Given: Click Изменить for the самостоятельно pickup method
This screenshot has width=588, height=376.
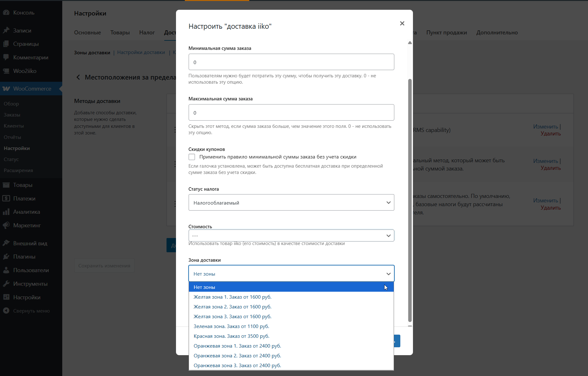Looking at the screenshot, I should (x=546, y=200).
